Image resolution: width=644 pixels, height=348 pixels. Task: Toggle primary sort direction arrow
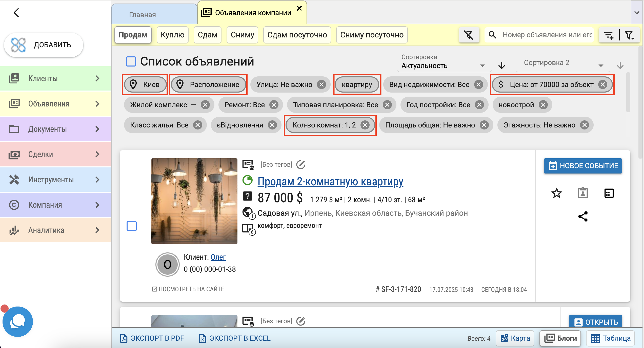point(501,66)
